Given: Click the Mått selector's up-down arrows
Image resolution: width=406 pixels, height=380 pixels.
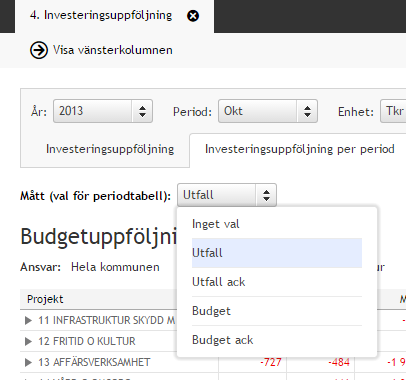Looking at the screenshot, I should click(266, 195).
